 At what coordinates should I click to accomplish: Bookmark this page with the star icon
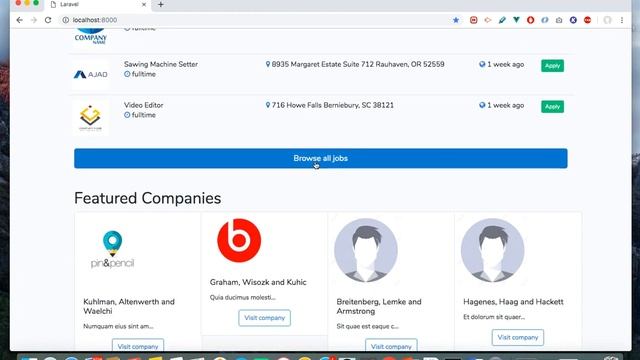coord(456,20)
